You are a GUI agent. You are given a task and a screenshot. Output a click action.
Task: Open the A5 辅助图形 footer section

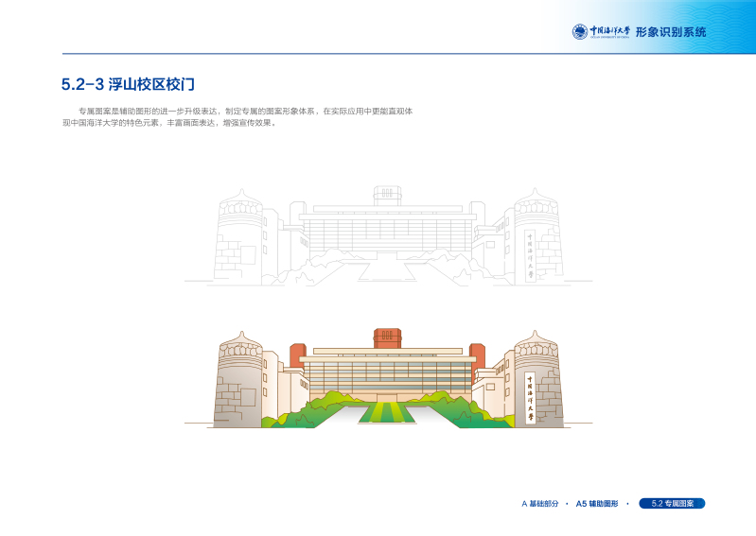pyautogui.click(x=596, y=504)
